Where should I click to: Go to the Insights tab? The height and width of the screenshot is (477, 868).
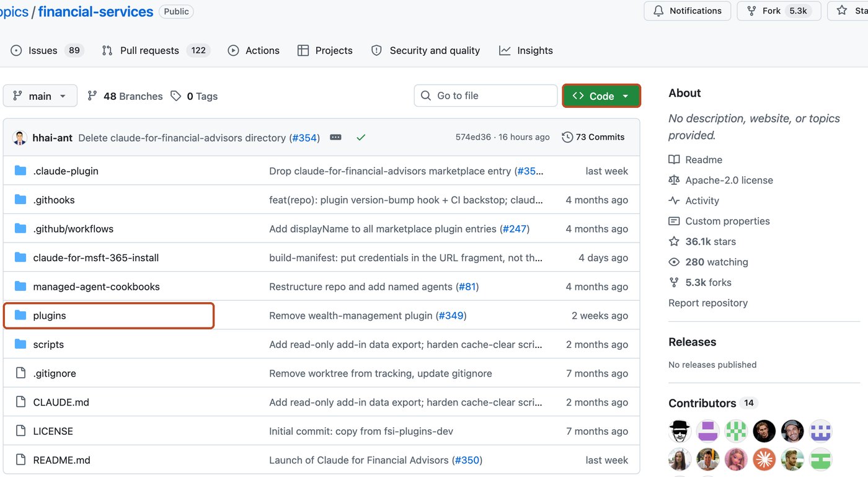(x=526, y=50)
